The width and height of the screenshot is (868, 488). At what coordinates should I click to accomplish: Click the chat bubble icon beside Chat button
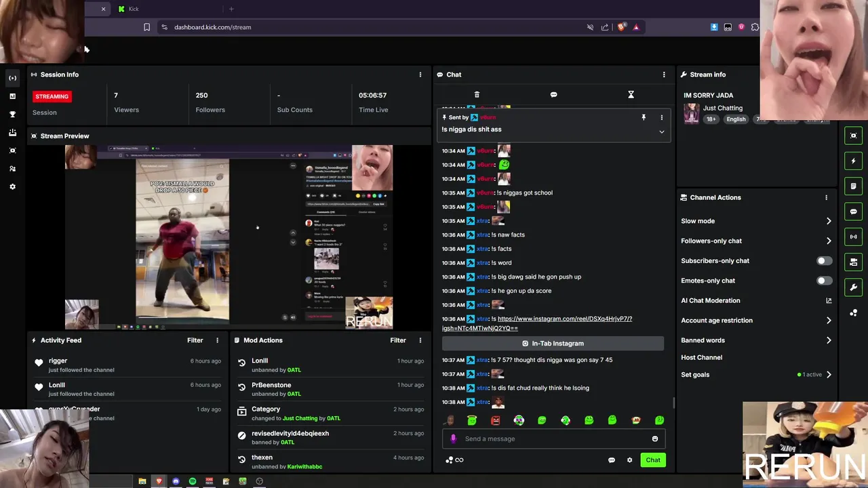[x=612, y=460]
